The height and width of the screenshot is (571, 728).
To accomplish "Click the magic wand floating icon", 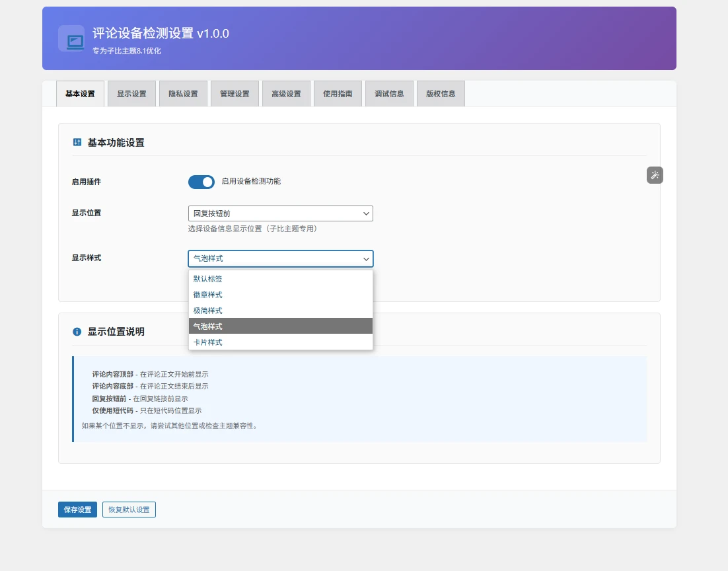I will tap(655, 175).
